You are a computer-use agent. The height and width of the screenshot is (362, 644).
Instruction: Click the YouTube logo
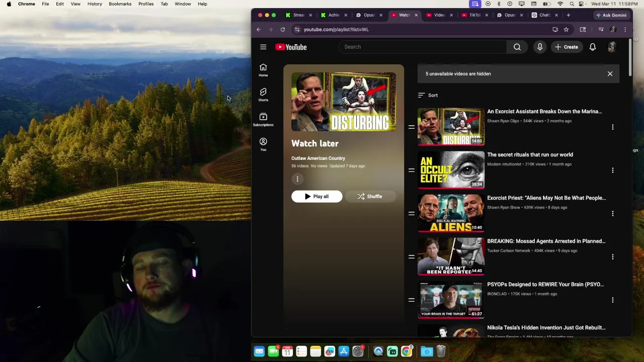pyautogui.click(x=291, y=47)
